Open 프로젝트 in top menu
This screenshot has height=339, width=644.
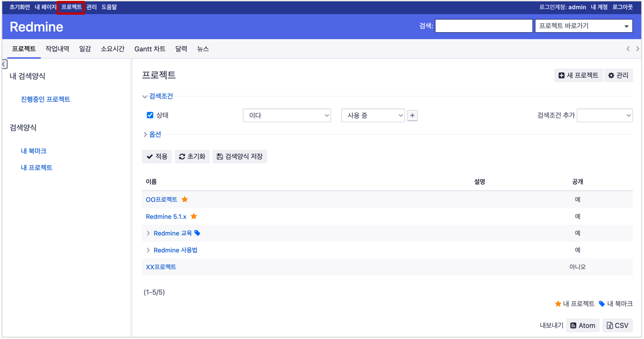[x=71, y=7]
